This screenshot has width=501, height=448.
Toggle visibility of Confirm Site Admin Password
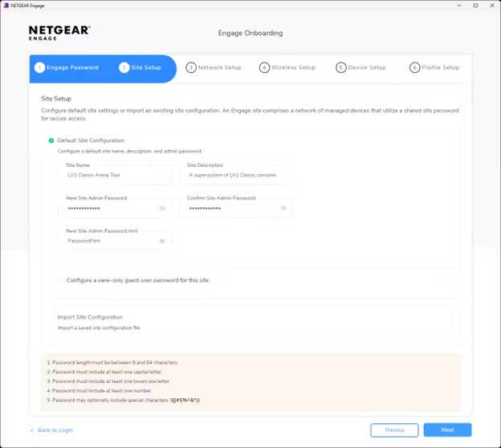point(283,208)
